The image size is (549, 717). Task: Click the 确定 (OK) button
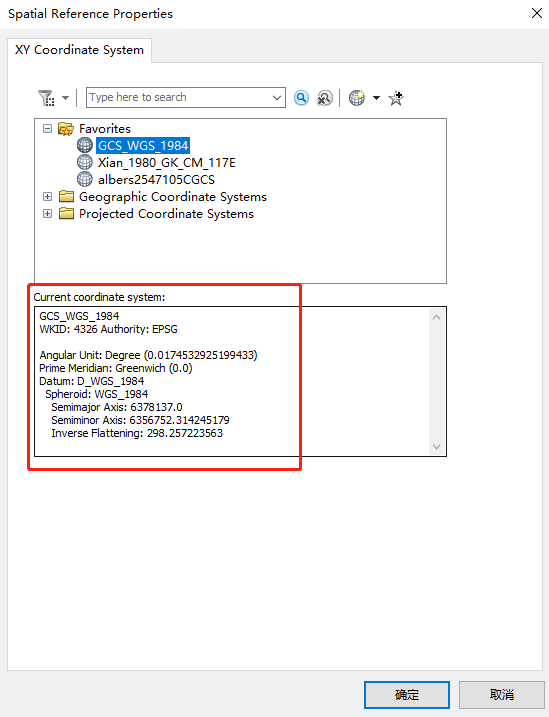407,695
